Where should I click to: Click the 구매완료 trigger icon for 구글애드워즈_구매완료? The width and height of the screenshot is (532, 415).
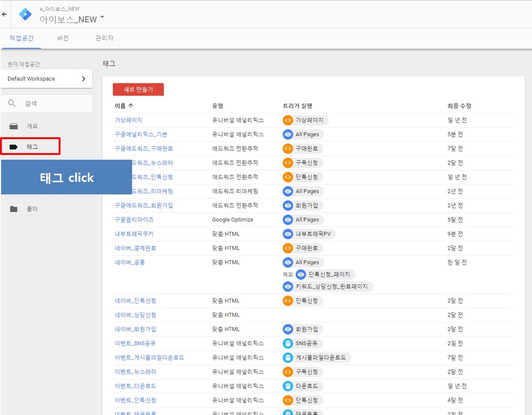pyautogui.click(x=288, y=148)
